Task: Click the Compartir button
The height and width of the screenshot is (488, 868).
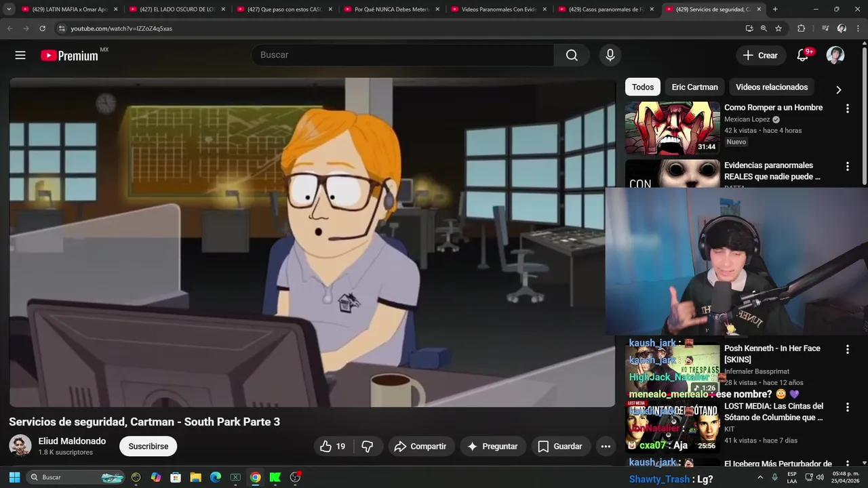Action: pyautogui.click(x=420, y=446)
